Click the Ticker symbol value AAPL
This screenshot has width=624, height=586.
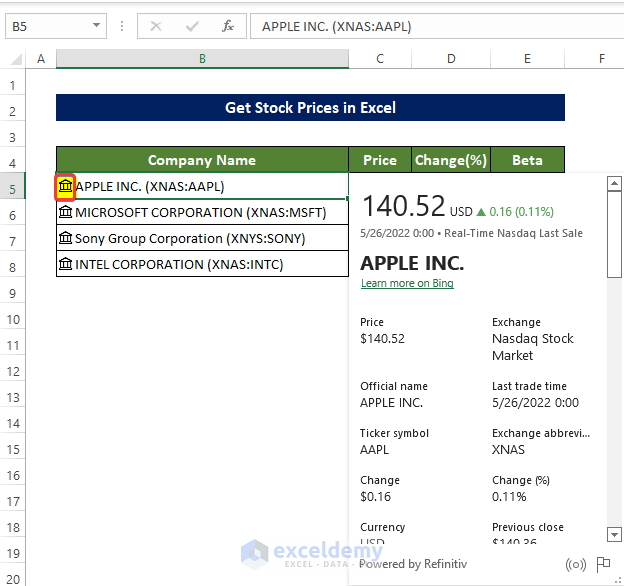pos(374,450)
